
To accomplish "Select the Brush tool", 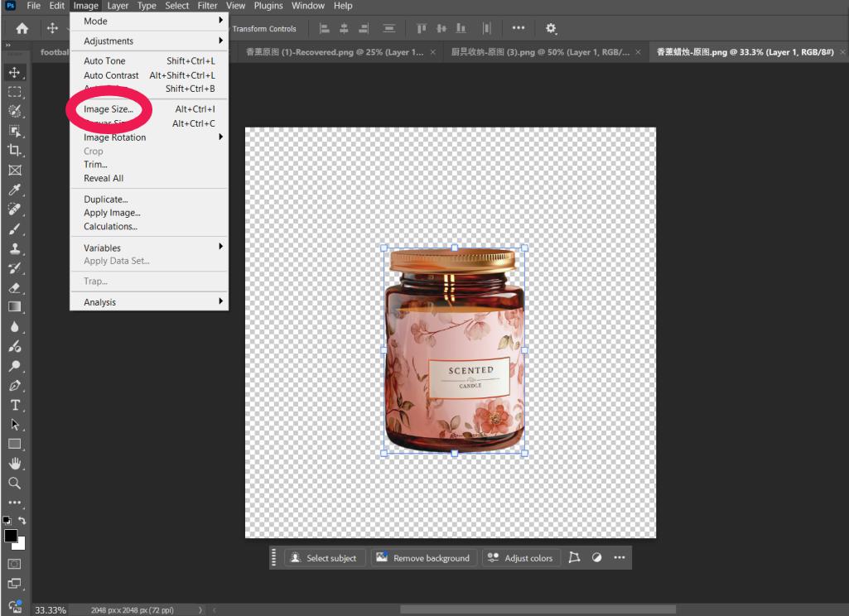I will click(x=15, y=229).
